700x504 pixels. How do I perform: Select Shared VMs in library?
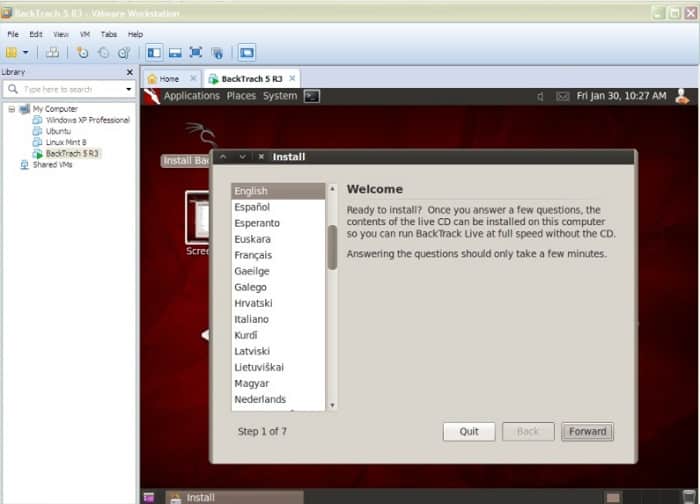(x=52, y=165)
